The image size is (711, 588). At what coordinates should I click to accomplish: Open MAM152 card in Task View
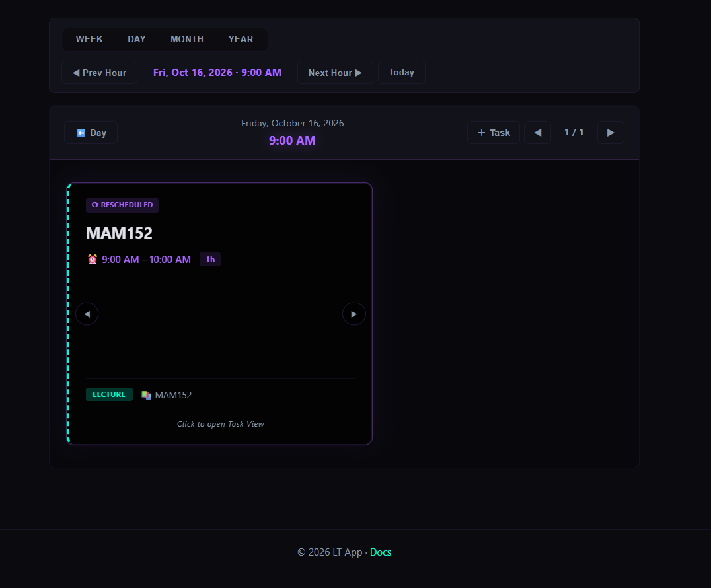[x=219, y=314]
